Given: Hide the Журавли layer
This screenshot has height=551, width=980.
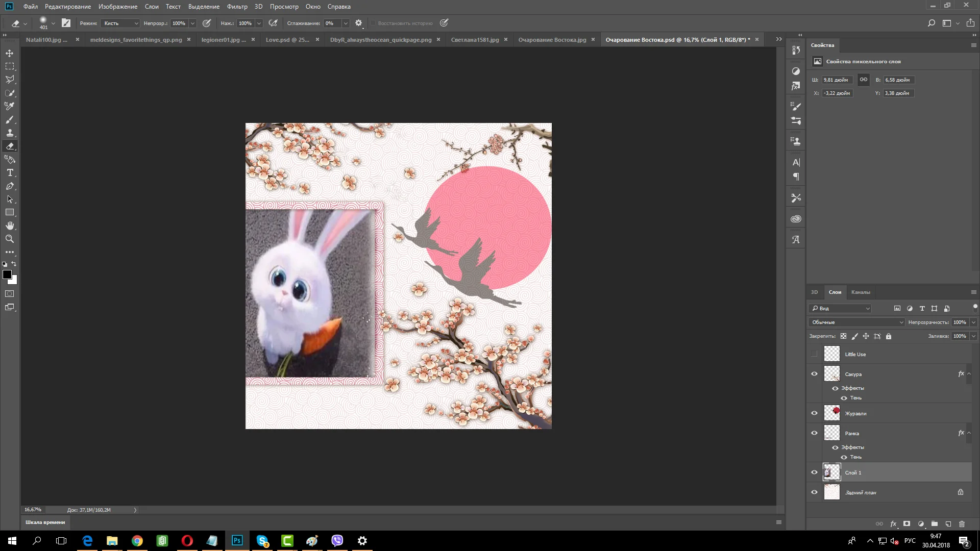Looking at the screenshot, I should [814, 413].
